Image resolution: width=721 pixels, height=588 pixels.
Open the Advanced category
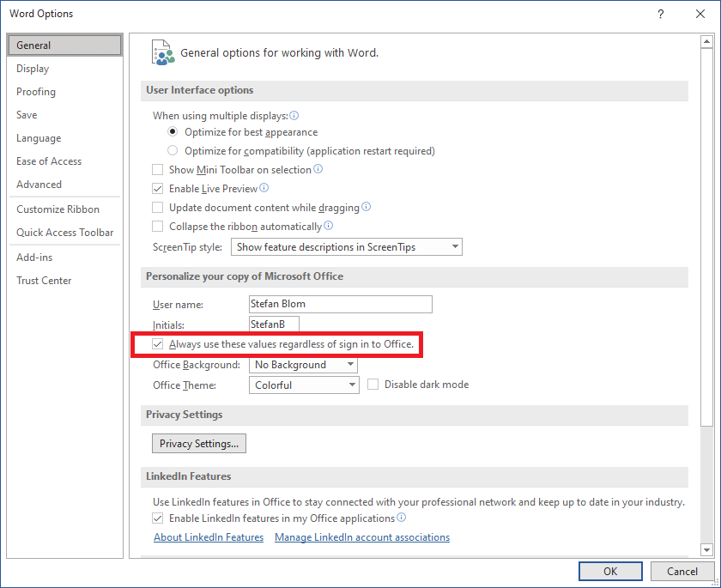coord(65,184)
